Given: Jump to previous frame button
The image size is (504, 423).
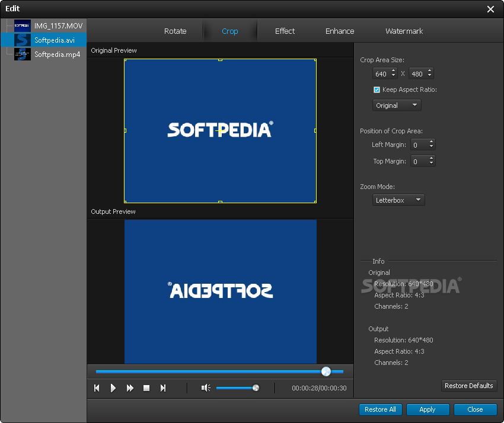Looking at the screenshot, I should [x=97, y=388].
